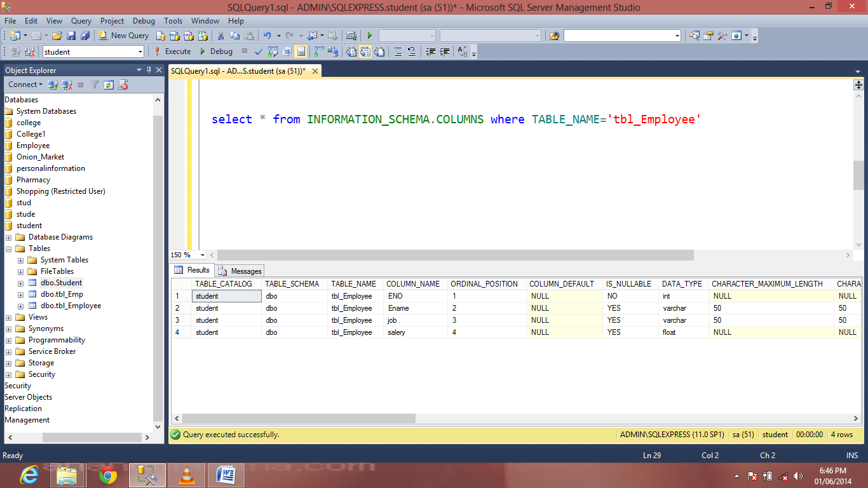This screenshot has height=488, width=868.
Task: Click the New Query button
Action: pyautogui.click(x=124, y=36)
